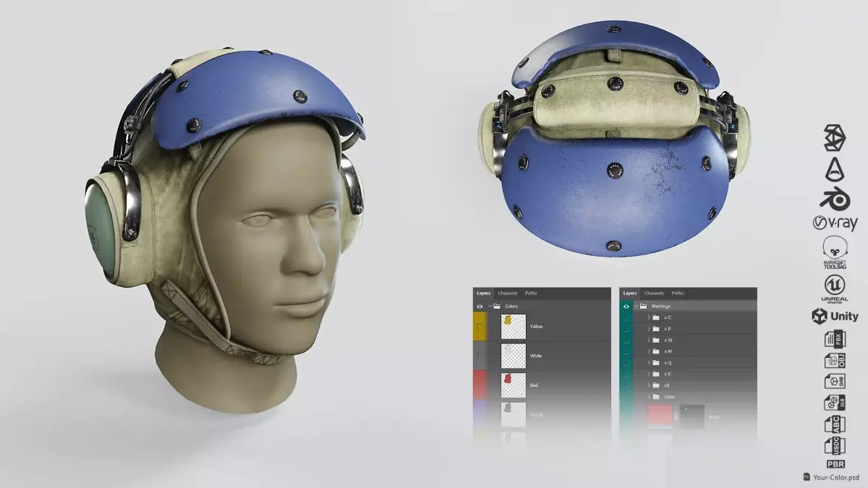Switch to Channels tab in Colors panel

(508, 294)
